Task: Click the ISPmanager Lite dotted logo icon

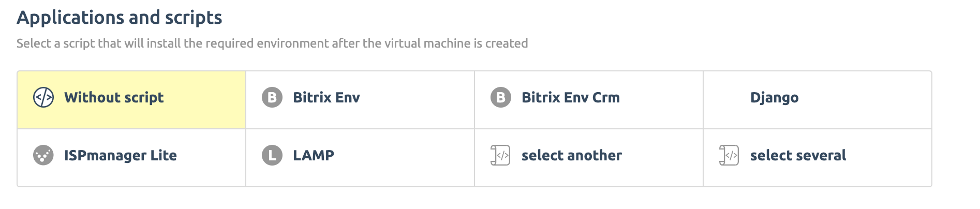Action: tap(43, 155)
